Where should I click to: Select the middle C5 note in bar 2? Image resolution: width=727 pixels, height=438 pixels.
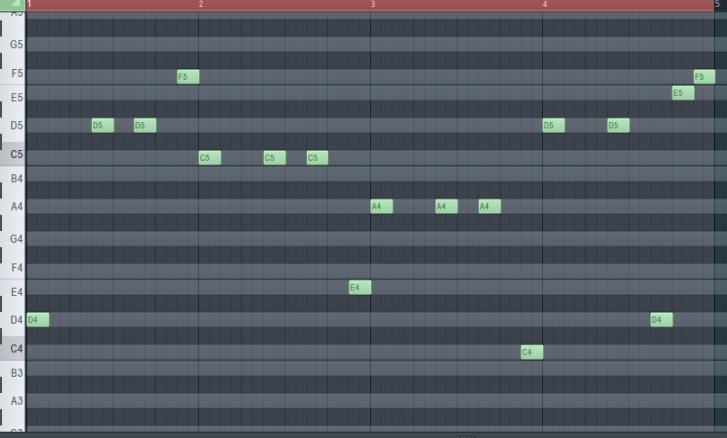275,158
